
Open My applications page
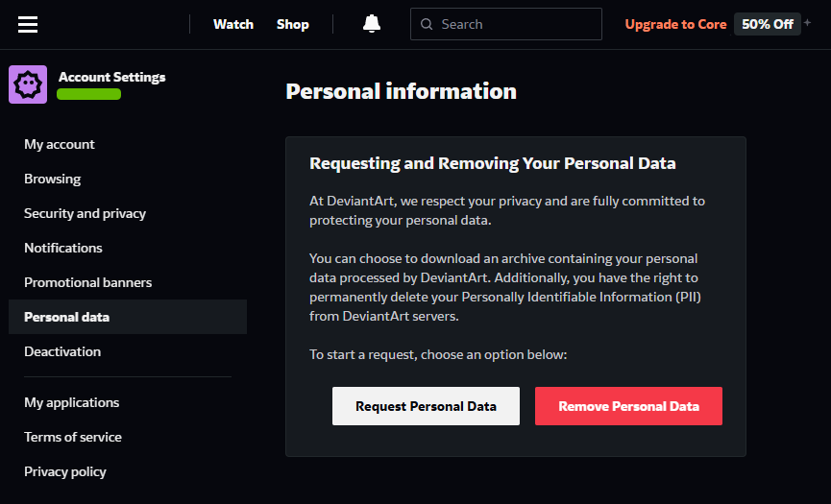click(x=71, y=402)
